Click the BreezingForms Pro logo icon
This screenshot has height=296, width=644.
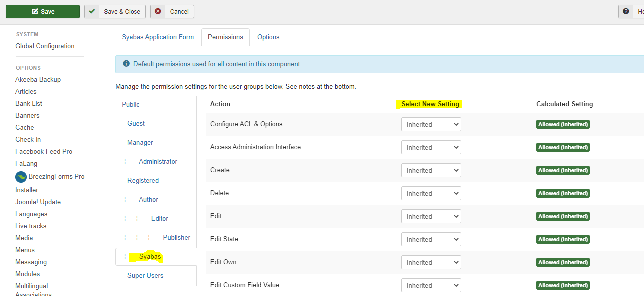21,177
